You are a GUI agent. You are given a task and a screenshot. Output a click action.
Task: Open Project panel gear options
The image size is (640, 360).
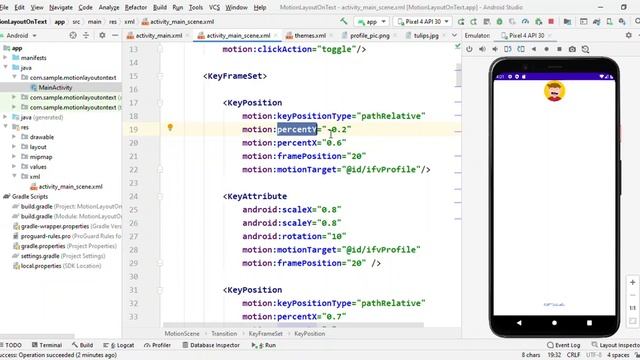tap(102, 36)
